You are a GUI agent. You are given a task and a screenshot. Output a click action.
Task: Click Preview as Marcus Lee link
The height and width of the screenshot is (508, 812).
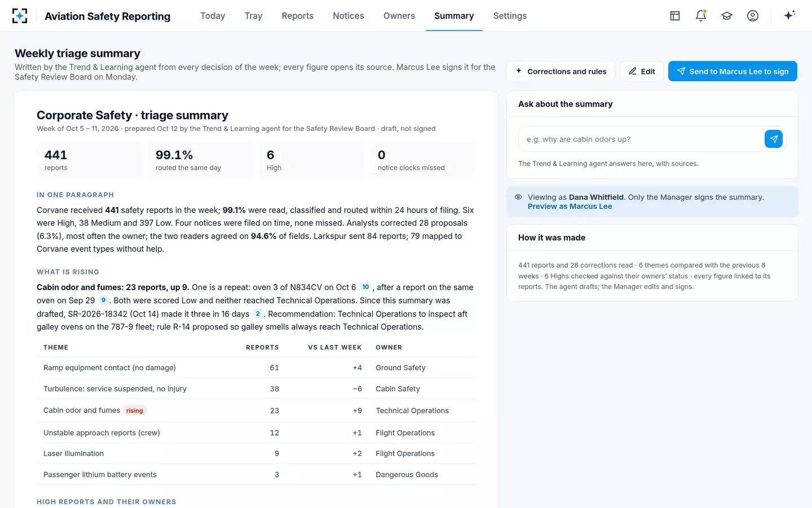click(x=570, y=207)
